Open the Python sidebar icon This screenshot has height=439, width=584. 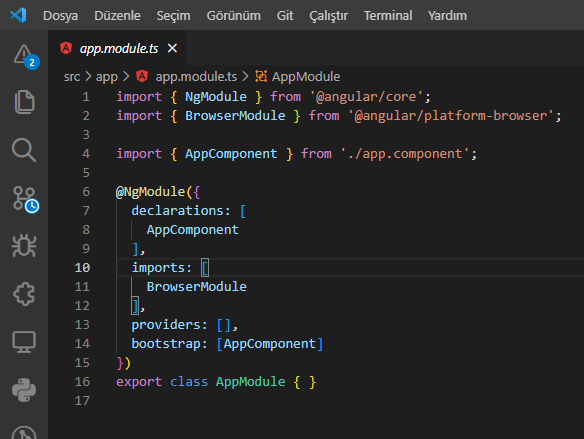point(24,390)
